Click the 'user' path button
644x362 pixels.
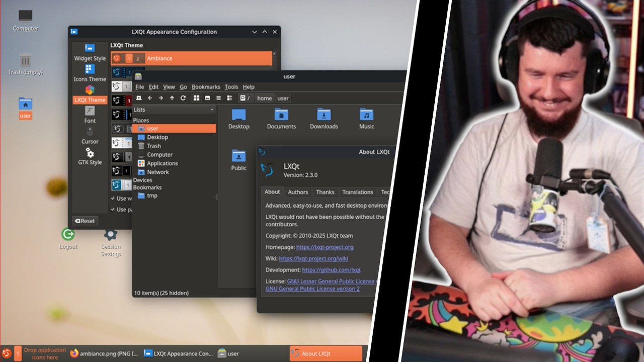283,98
